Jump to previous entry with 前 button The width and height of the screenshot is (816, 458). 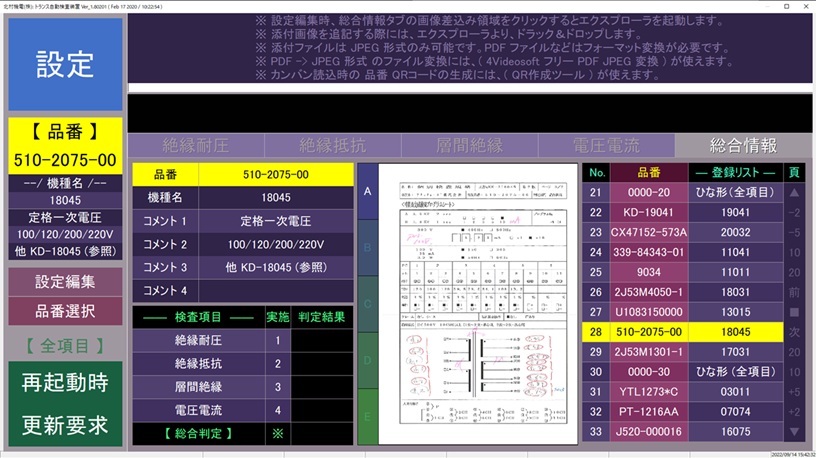(795, 292)
